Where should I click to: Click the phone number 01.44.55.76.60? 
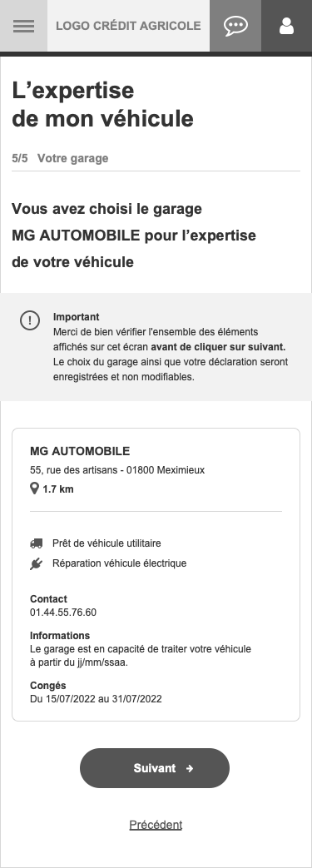[63, 613]
